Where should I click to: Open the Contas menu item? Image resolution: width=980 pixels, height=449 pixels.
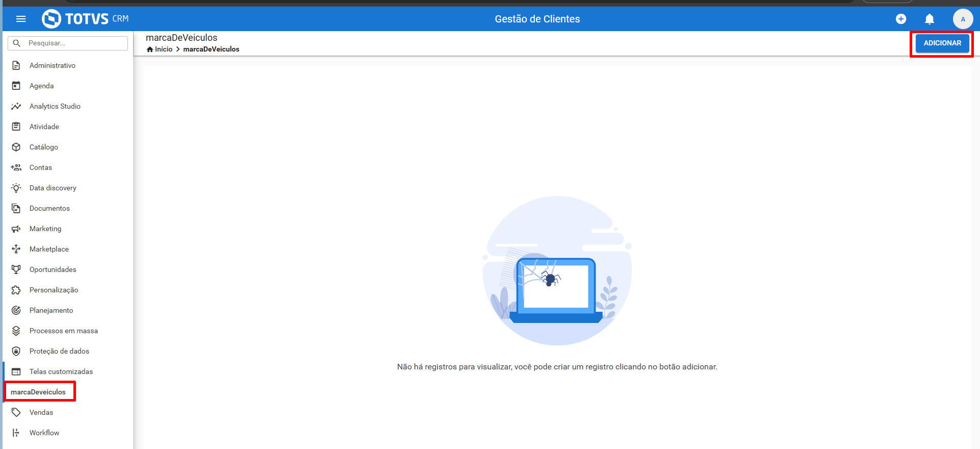[68, 167]
